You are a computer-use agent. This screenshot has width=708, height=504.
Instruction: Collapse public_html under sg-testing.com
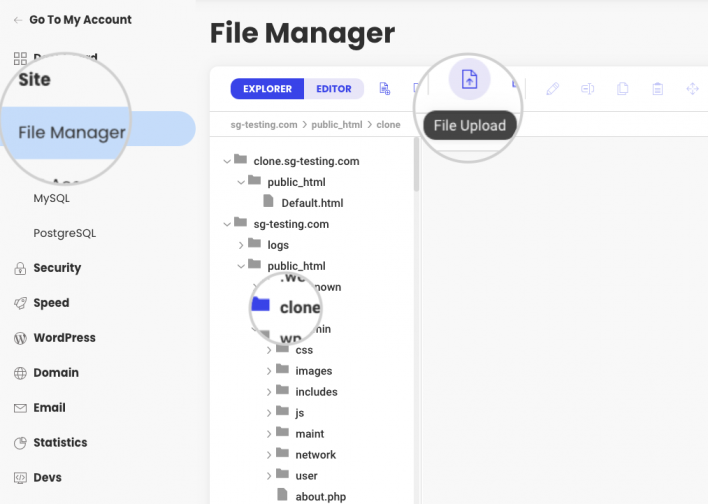pos(241,266)
